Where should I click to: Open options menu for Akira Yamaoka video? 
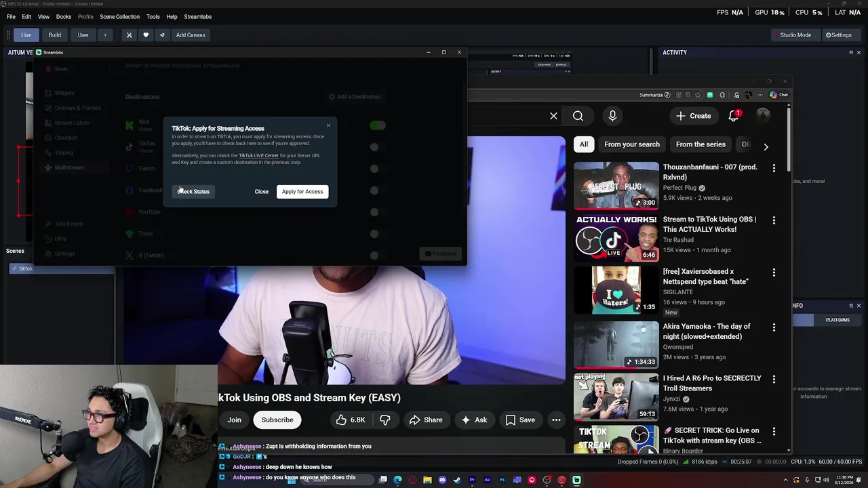[774, 327]
